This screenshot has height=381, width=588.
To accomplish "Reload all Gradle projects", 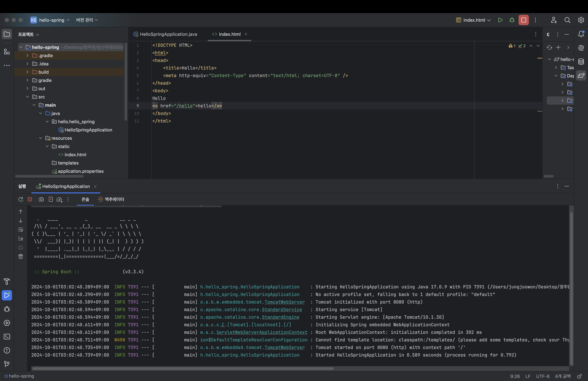I will 549,47.
